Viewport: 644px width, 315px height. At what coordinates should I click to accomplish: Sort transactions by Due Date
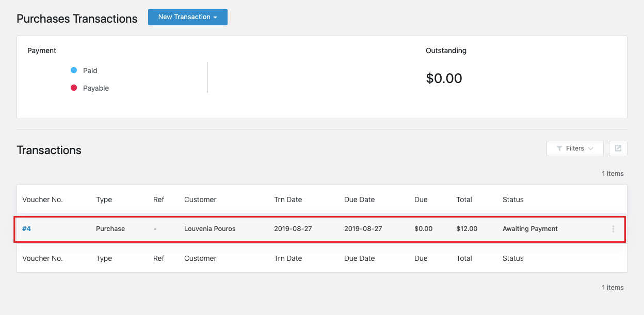click(359, 200)
